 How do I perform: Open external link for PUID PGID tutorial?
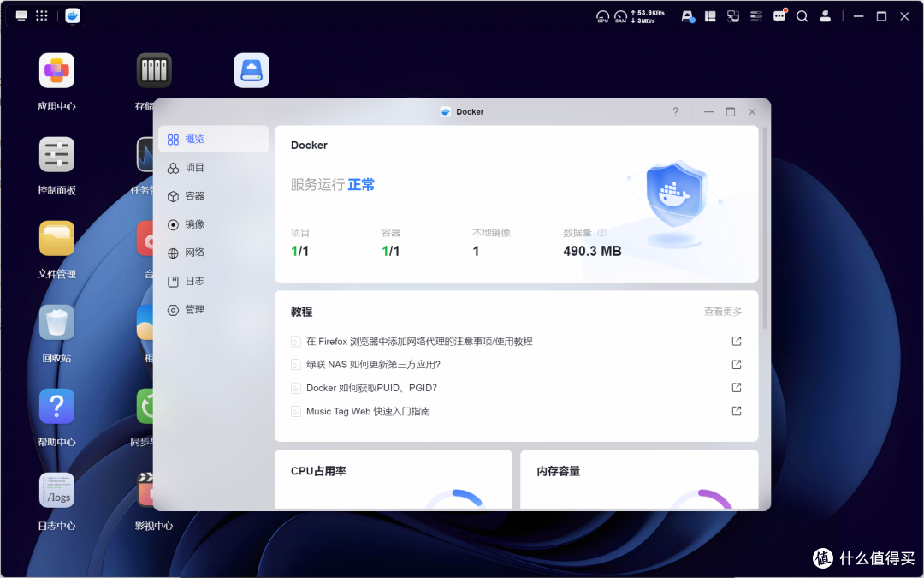(x=737, y=388)
